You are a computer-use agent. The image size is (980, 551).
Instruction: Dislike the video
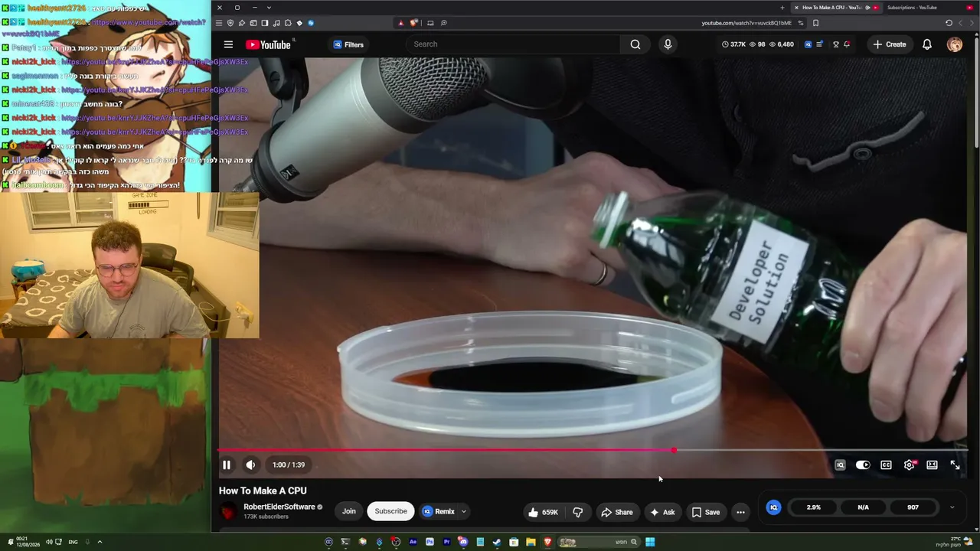click(578, 512)
